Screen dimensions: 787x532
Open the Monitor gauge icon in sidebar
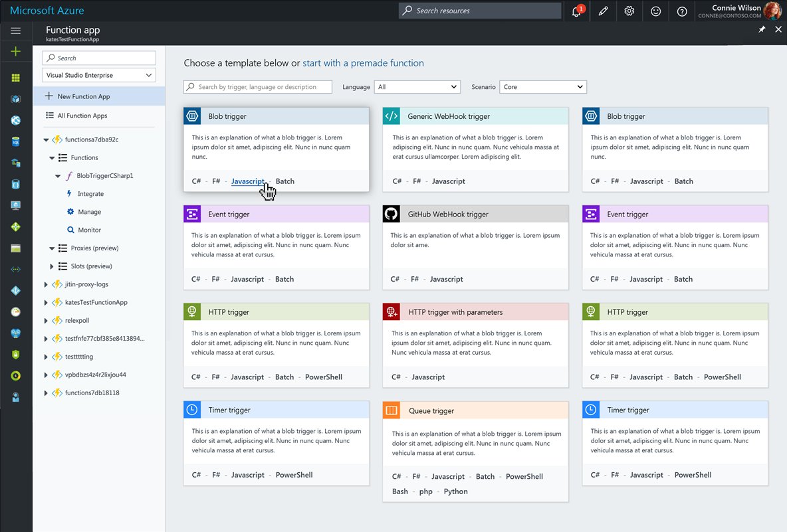click(x=15, y=312)
